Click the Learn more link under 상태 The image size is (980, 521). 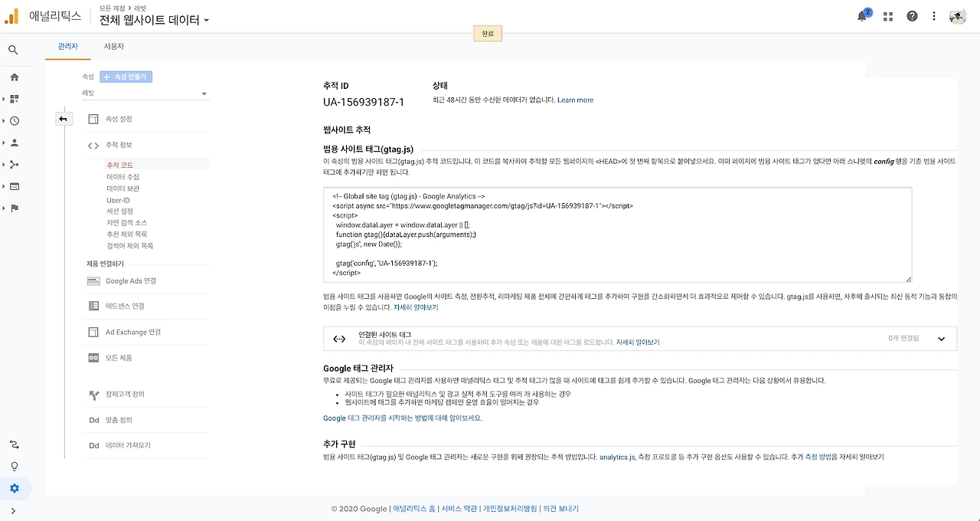pos(575,100)
